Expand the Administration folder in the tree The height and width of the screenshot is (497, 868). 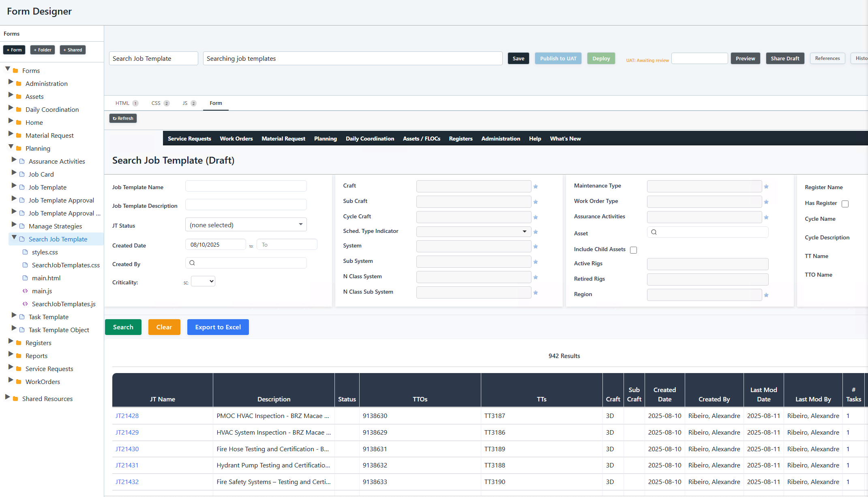(11, 83)
